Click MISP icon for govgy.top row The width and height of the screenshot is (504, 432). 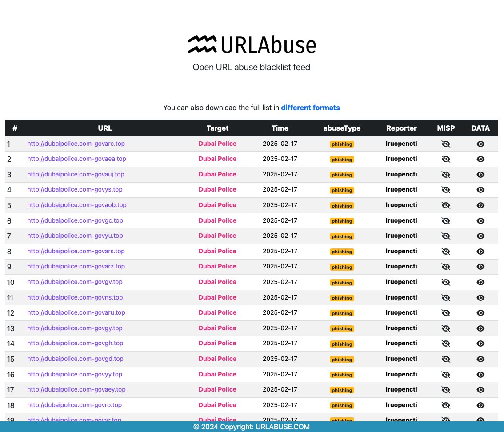[x=446, y=328]
